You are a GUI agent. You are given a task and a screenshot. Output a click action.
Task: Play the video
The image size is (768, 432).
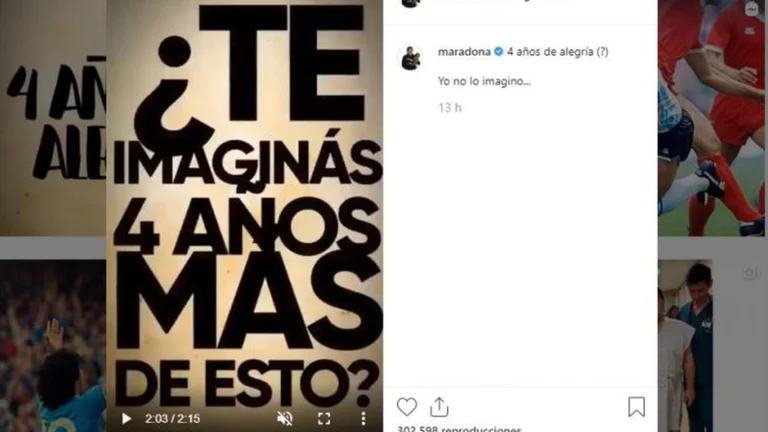[126, 418]
